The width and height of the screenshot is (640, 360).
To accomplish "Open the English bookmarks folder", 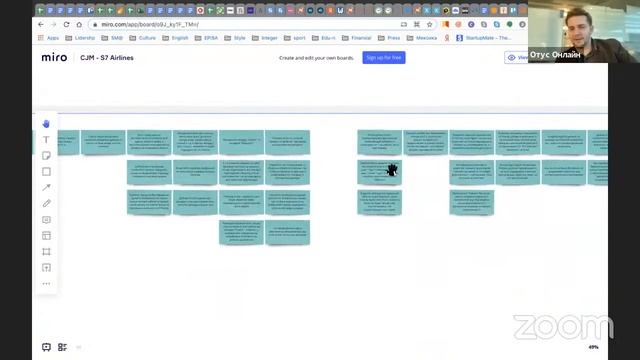I will click(175, 38).
